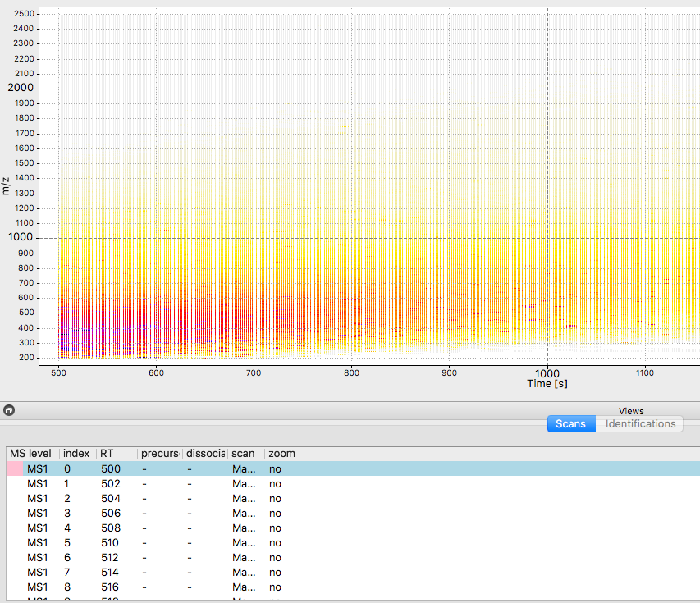Select scan index 5 with RT 510
This screenshot has width=700, height=603.
(x=108, y=542)
